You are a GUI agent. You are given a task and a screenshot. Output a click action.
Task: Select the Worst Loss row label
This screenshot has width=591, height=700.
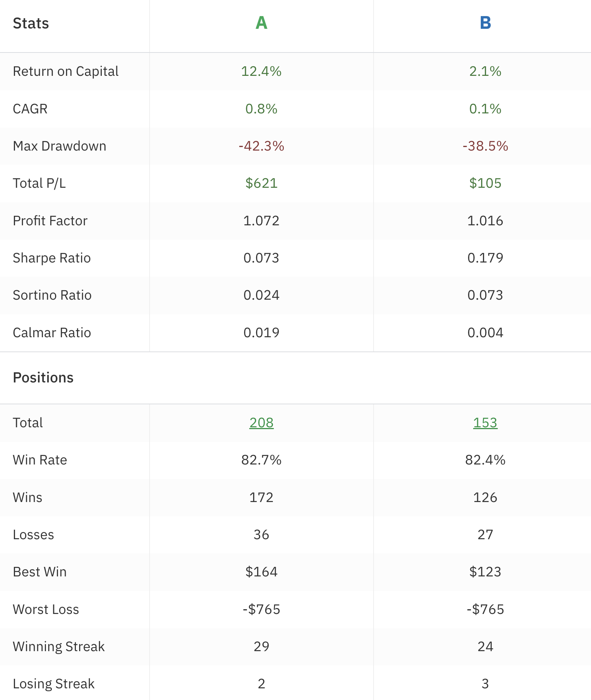coord(46,610)
